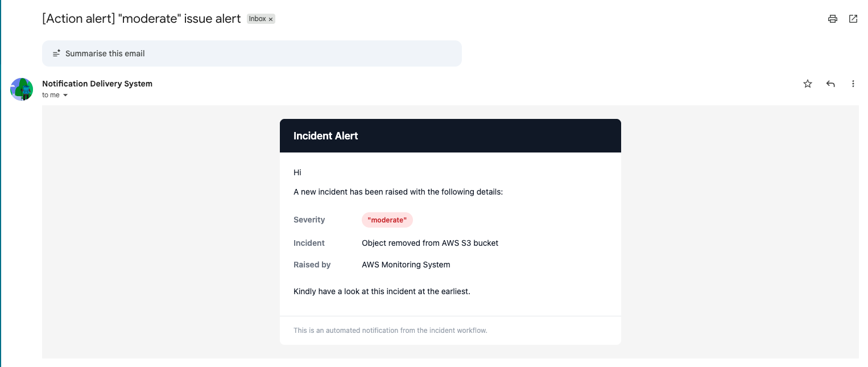Screen dimensions: 868x367
Task: Print this email using the printer icon
Action: click(833, 19)
